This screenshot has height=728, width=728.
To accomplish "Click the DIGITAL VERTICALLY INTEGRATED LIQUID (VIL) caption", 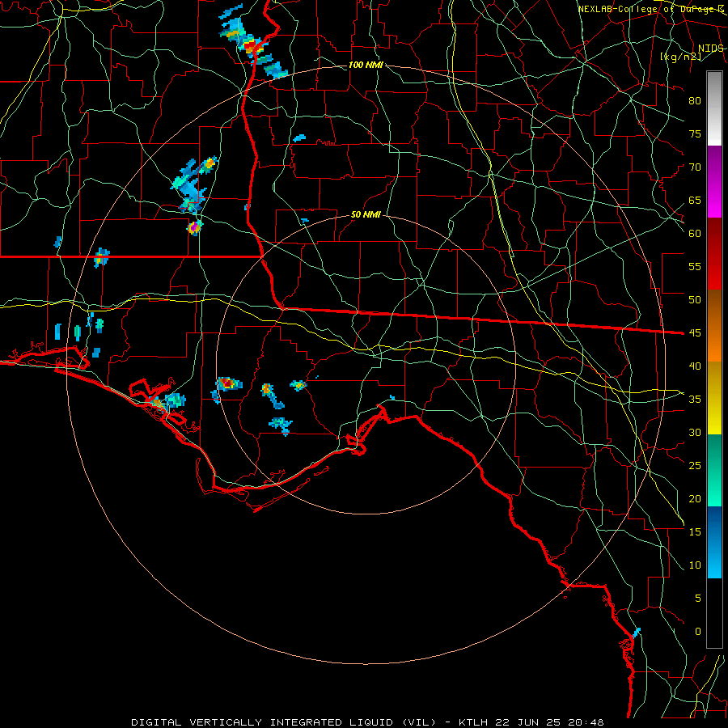I will [x=284, y=722].
